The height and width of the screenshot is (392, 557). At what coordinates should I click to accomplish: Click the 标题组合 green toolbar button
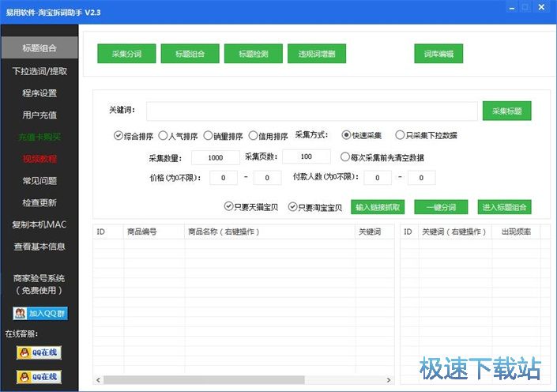pyautogui.click(x=190, y=54)
